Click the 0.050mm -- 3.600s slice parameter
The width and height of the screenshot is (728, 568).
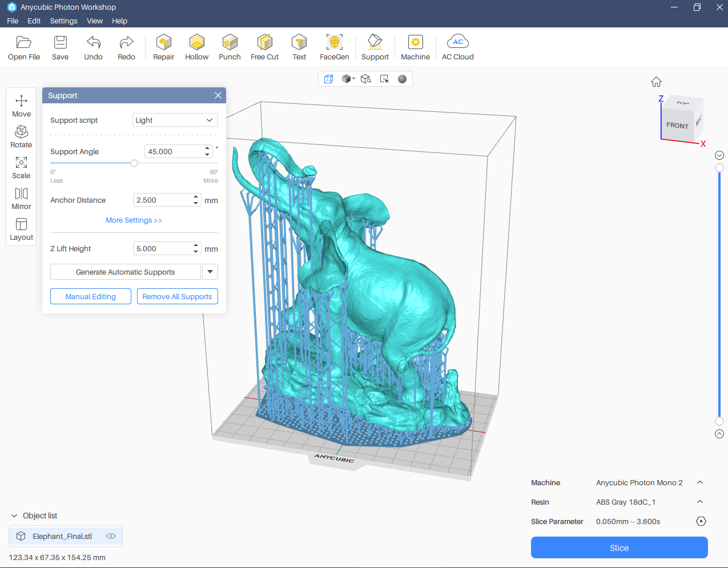point(628,521)
